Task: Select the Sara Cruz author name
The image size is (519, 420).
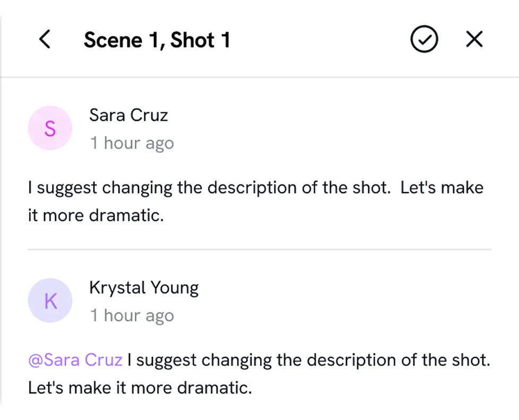Action: point(128,115)
